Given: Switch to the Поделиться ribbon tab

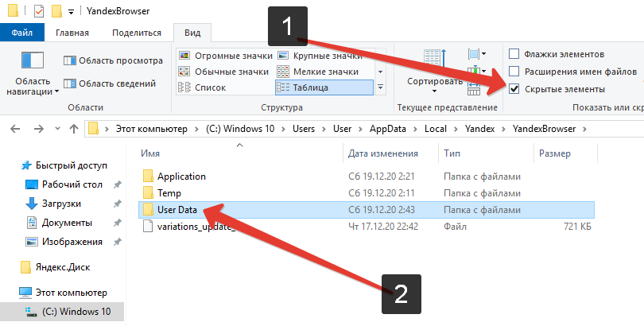Looking at the screenshot, I should point(137,33).
